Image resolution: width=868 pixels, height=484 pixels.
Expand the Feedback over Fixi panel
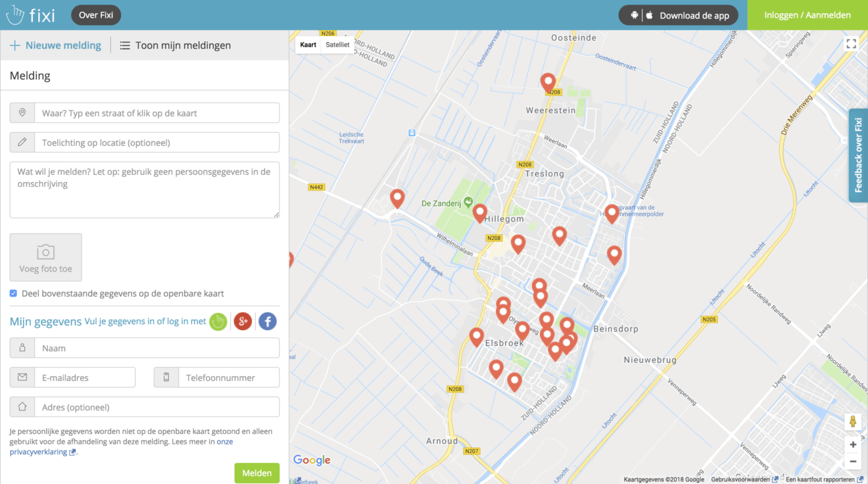click(x=857, y=155)
